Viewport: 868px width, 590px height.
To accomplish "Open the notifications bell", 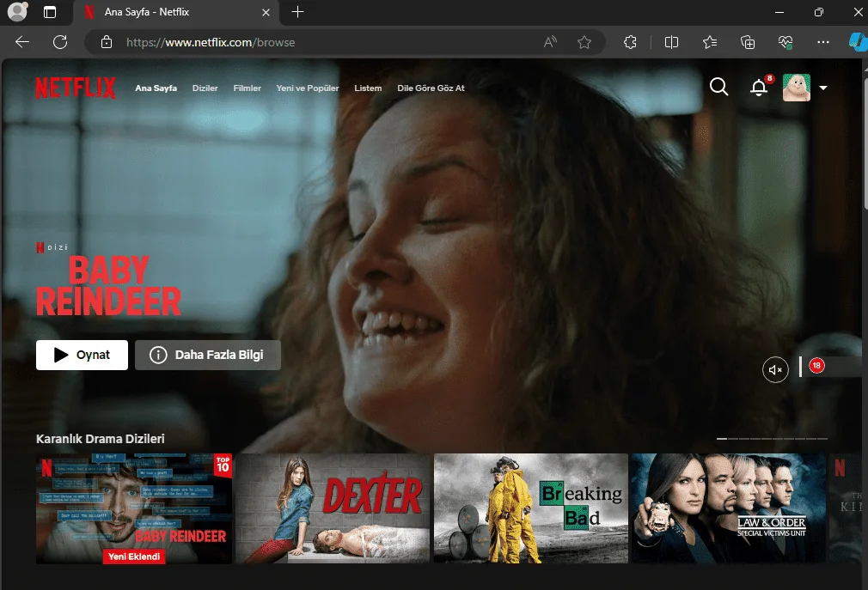I will click(759, 88).
